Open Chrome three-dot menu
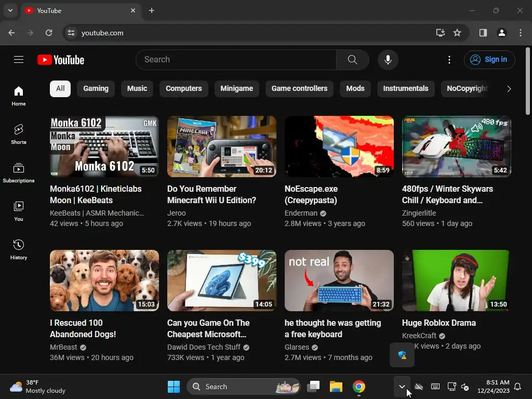 tap(521, 33)
